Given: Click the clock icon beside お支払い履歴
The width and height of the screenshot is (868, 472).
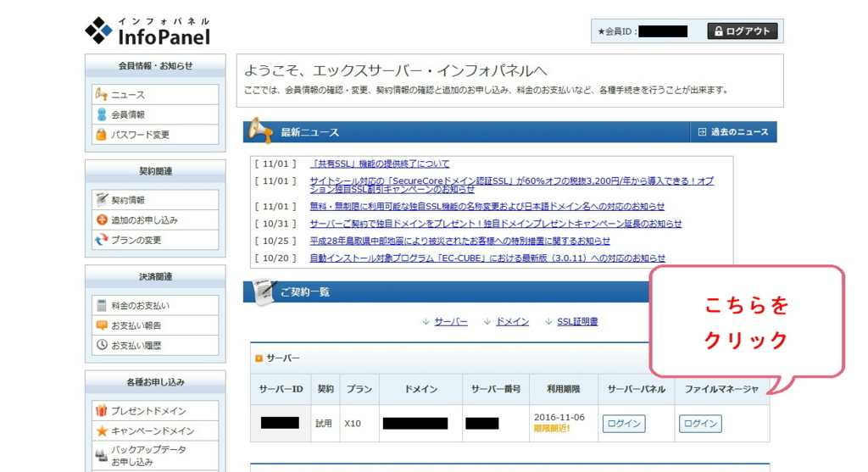Looking at the screenshot, I should pos(102,345).
